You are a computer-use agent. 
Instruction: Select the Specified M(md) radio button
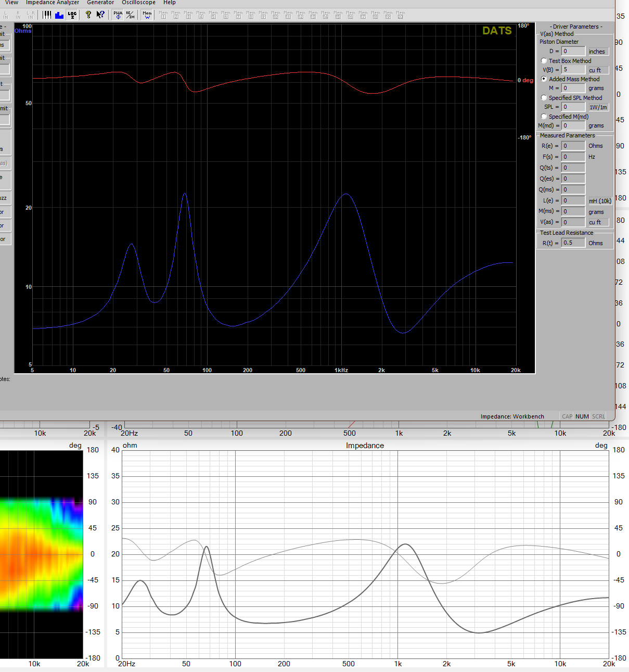(x=544, y=117)
